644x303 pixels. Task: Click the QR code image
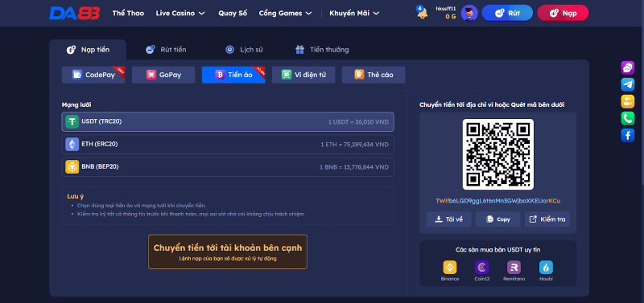pos(497,154)
